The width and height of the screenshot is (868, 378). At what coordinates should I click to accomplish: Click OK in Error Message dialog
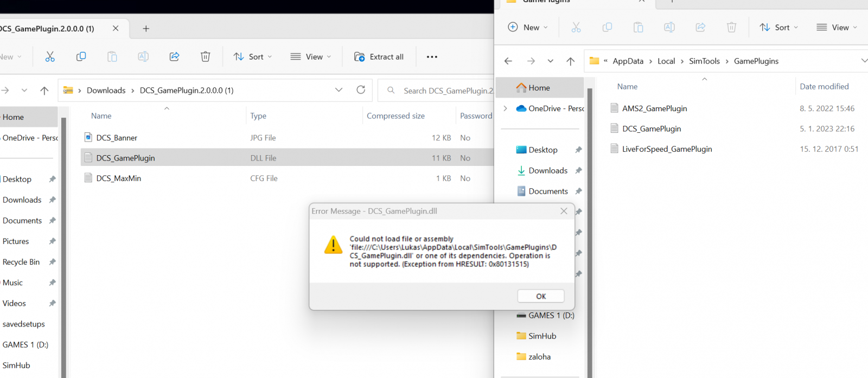[x=541, y=296]
